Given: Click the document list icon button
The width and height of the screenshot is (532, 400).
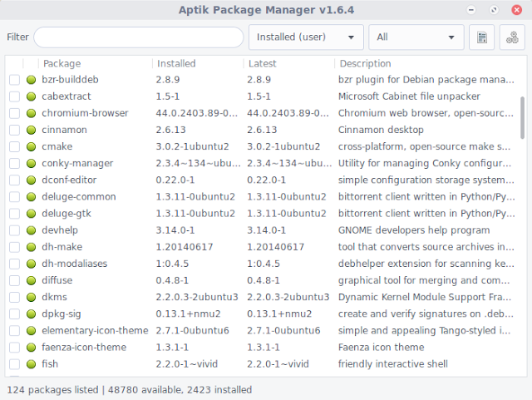Looking at the screenshot, I should (x=482, y=37).
